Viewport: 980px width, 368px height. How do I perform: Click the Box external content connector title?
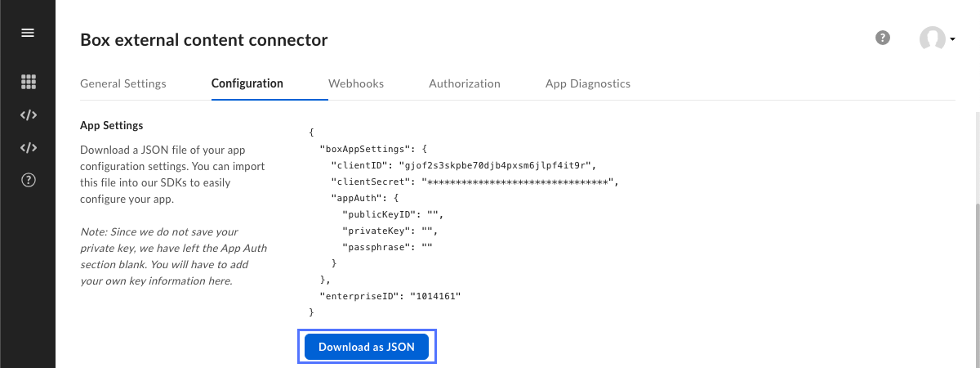(204, 39)
